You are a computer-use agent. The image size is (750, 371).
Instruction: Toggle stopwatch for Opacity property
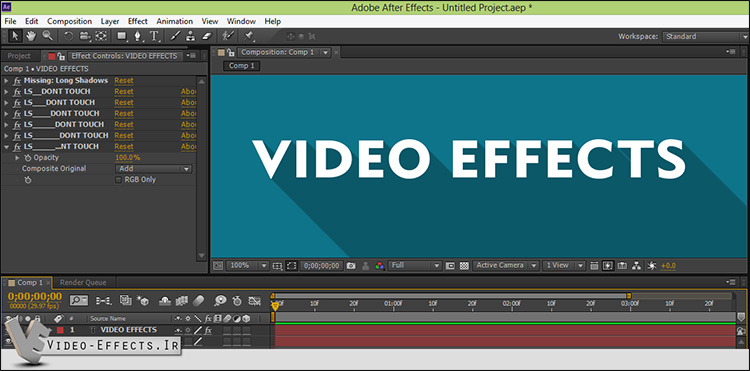pos(28,158)
